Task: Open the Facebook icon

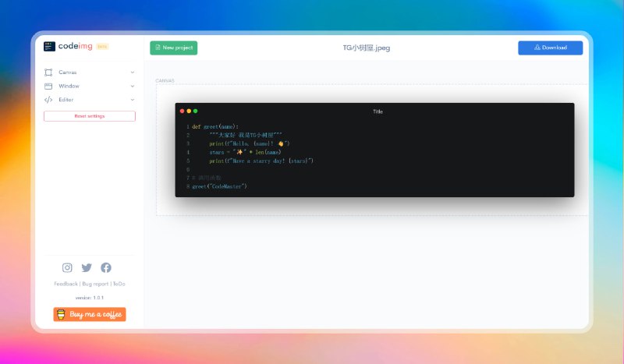Action: [106, 267]
